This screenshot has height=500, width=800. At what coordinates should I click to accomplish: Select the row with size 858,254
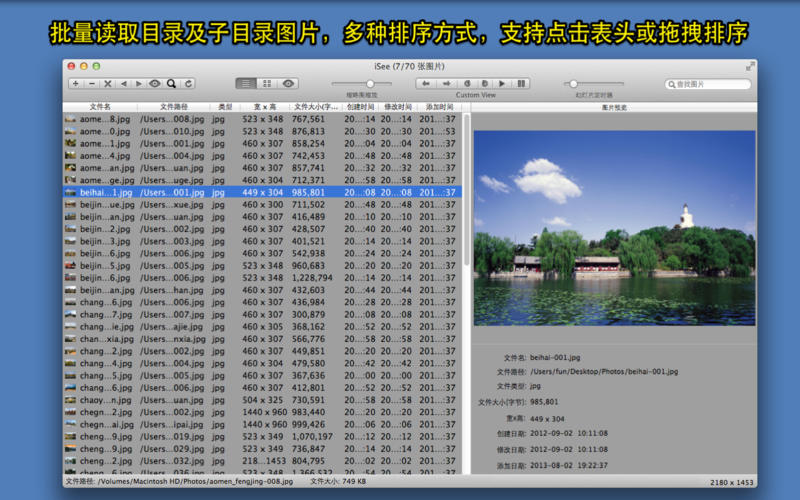coord(262,143)
